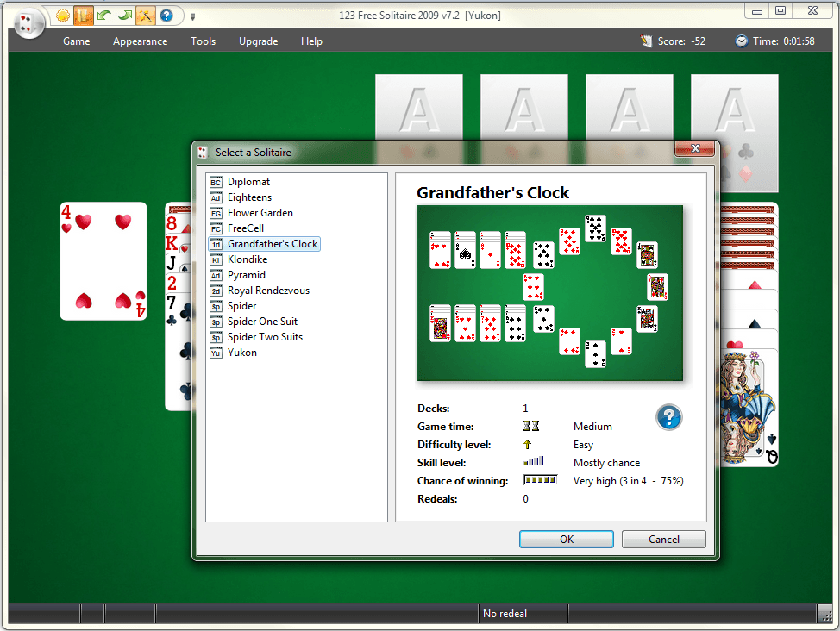
Task: Click the Grandfather's Clock preview image
Action: (x=549, y=293)
